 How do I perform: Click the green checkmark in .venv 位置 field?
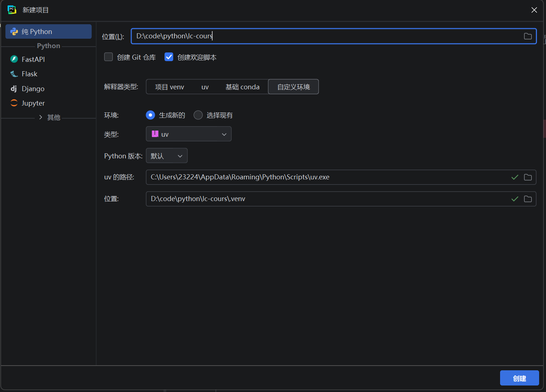(515, 199)
